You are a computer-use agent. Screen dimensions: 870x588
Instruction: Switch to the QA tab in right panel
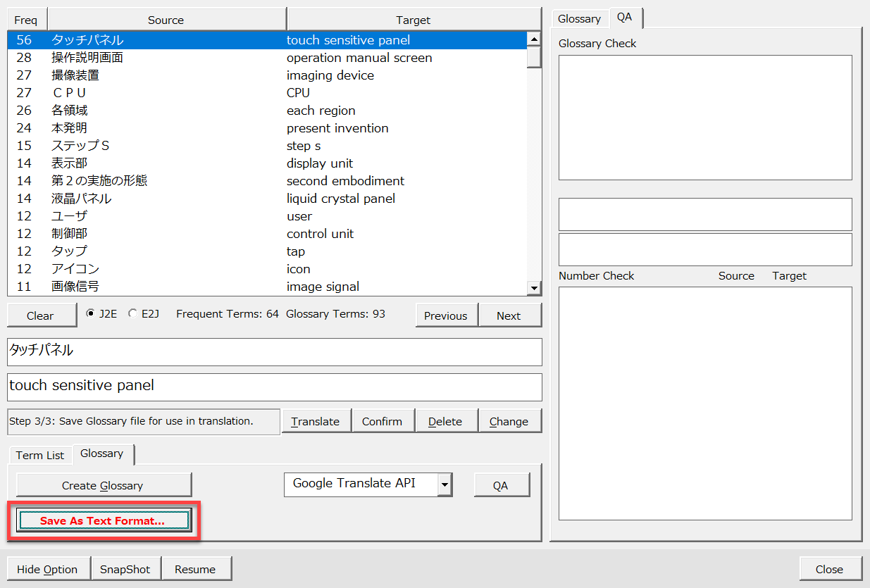[x=624, y=18]
